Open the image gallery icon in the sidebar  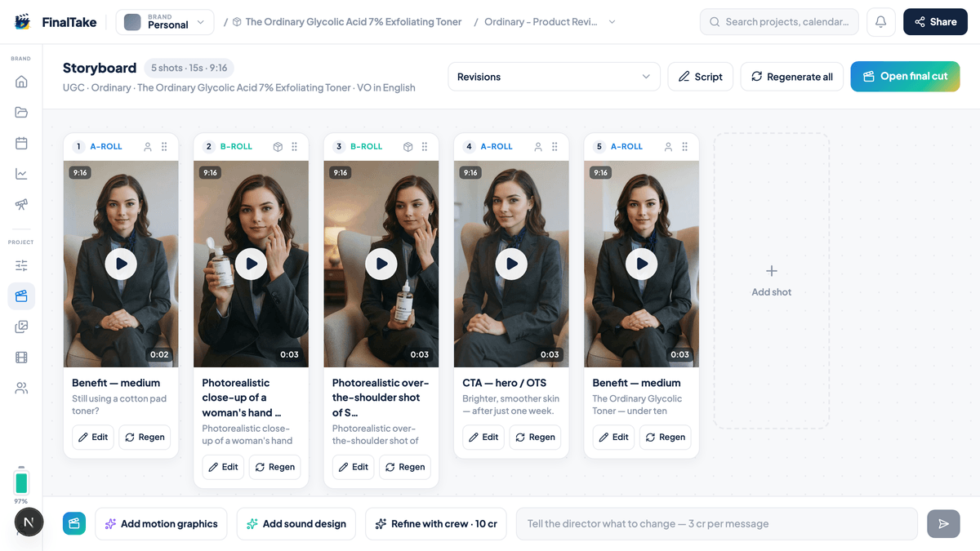click(21, 327)
